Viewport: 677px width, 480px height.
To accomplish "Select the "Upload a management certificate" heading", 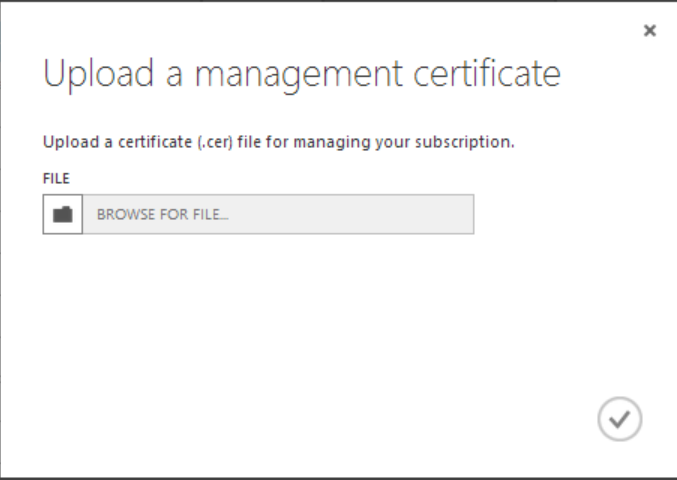I will click(x=302, y=74).
